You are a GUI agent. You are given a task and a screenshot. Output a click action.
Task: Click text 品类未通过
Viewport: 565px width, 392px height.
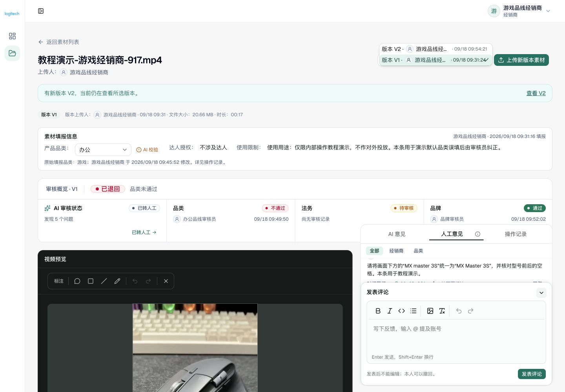(144, 189)
